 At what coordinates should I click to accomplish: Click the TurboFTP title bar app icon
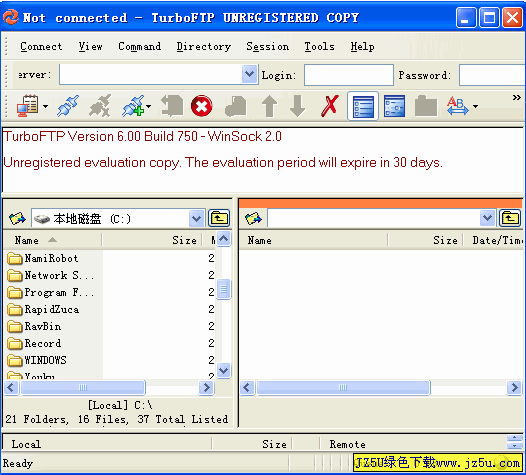coord(11,17)
